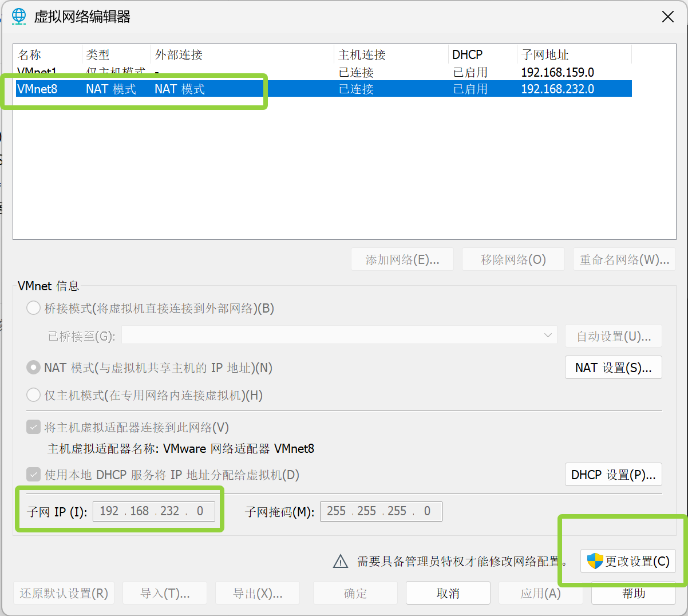Close the 虚拟网络编辑器 window
Screen dimensions: 688x616
[x=668, y=17]
